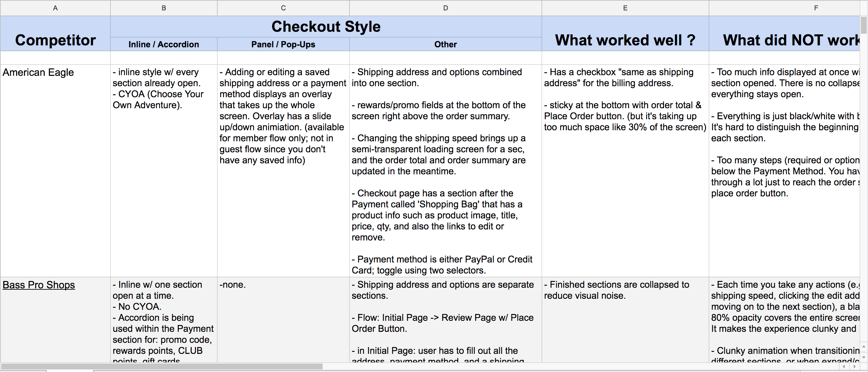
Task: Click the 'What did NOT work' header
Action: coord(784,34)
